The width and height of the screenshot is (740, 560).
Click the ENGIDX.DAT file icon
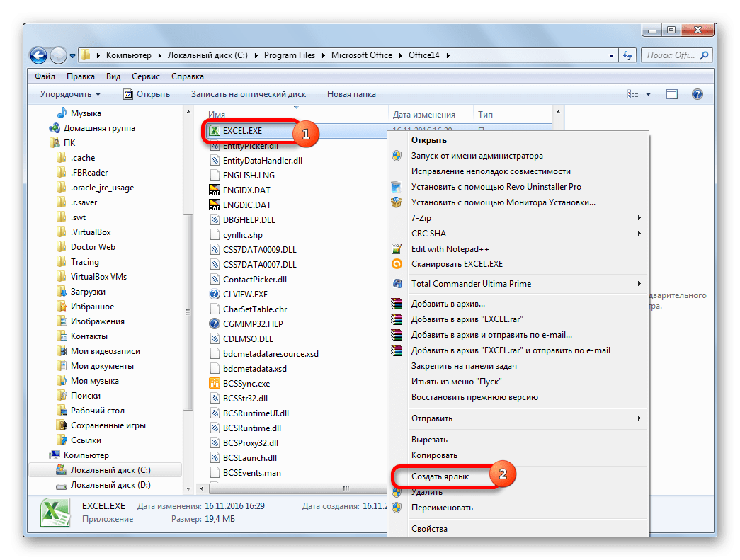(x=215, y=190)
